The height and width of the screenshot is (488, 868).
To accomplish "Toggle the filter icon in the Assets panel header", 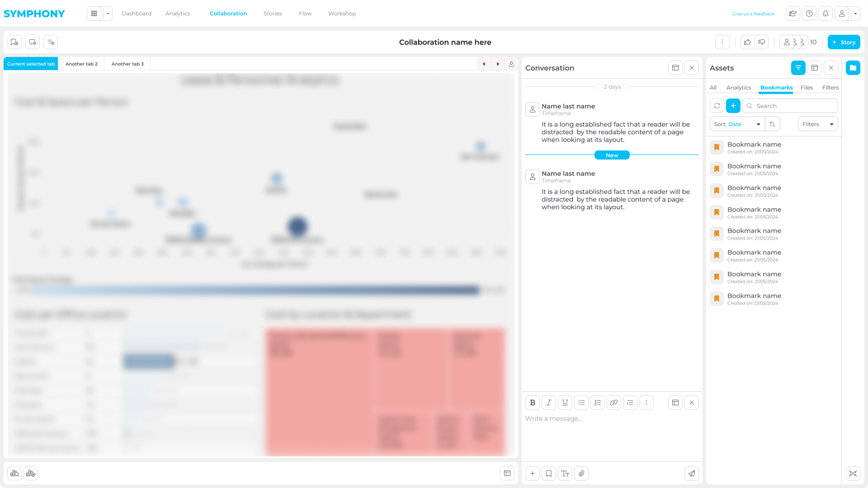I will tap(798, 68).
